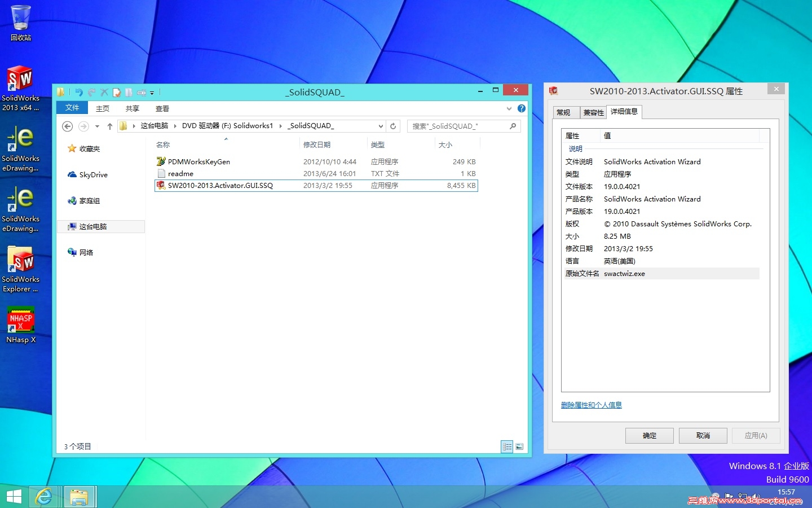The image size is (812, 508).
Task: Expand the ribbon with the chevron arrow
Action: 509,108
